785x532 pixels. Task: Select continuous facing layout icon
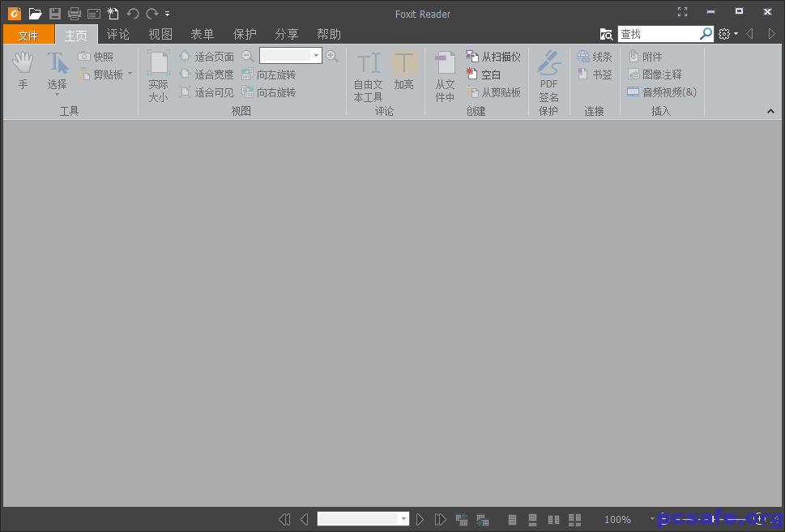(x=574, y=520)
